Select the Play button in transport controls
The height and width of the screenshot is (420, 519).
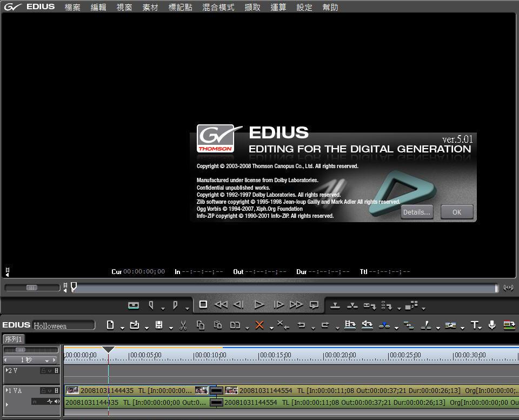[259, 304]
